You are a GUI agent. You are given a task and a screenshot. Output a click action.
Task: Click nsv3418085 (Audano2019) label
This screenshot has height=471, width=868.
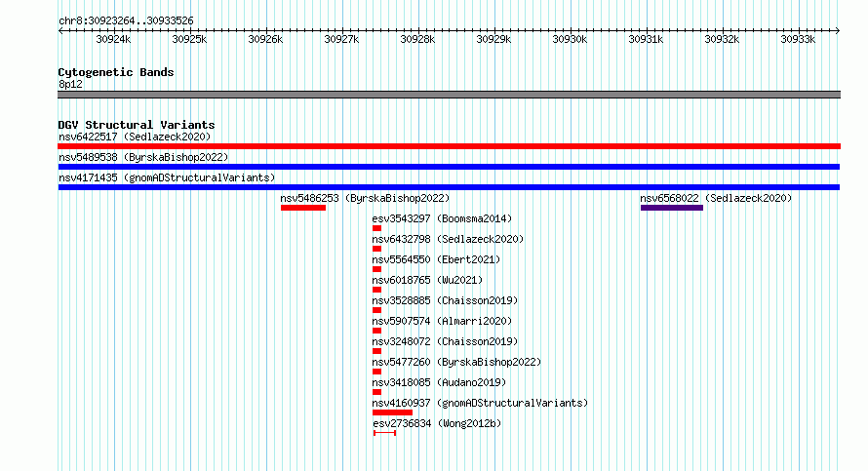pyautogui.click(x=439, y=382)
